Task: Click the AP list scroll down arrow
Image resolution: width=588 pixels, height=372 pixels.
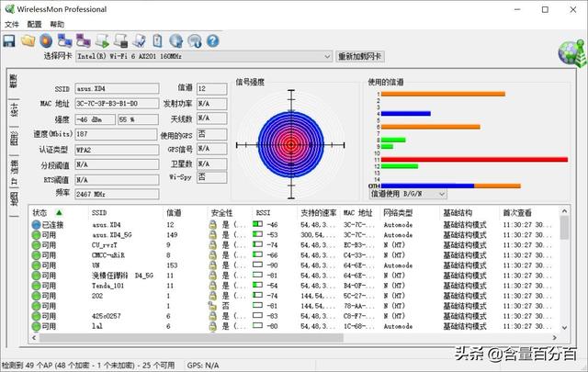Action: (x=564, y=327)
